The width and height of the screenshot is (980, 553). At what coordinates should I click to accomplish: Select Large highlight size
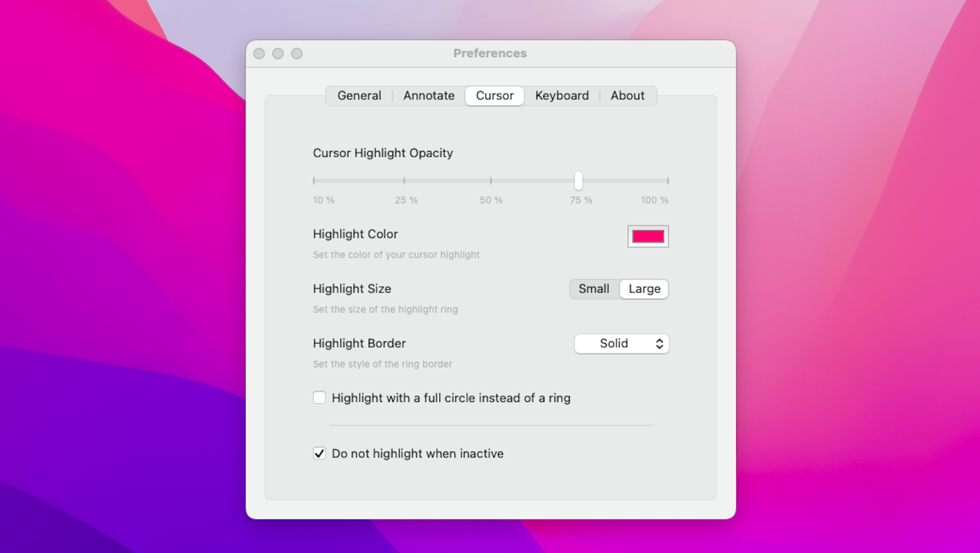pyautogui.click(x=643, y=289)
